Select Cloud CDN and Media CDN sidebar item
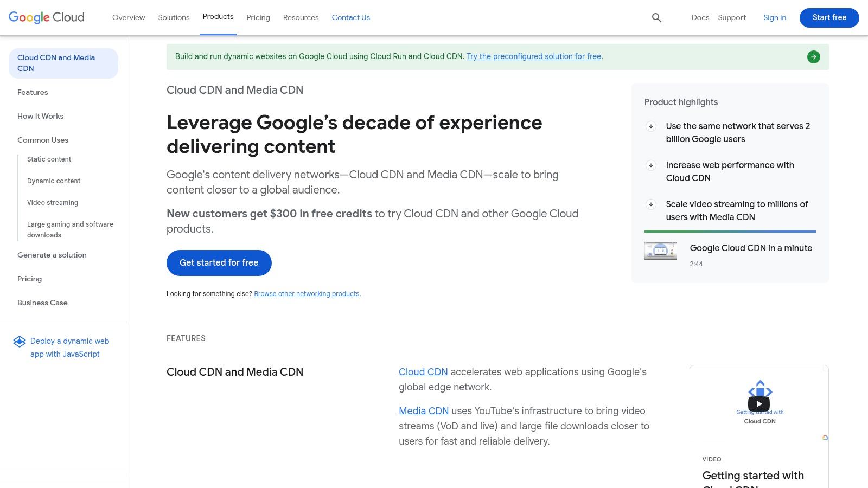 (63, 63)
